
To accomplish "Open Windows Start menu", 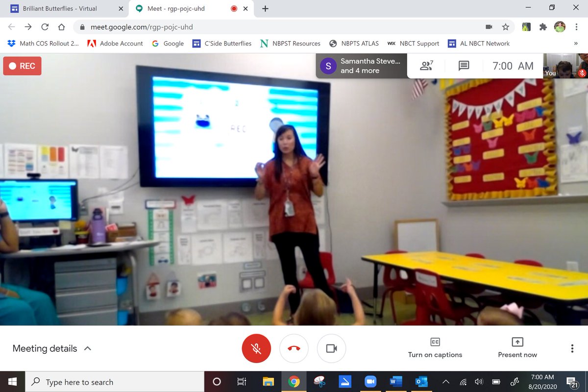I will coord(12,382).
